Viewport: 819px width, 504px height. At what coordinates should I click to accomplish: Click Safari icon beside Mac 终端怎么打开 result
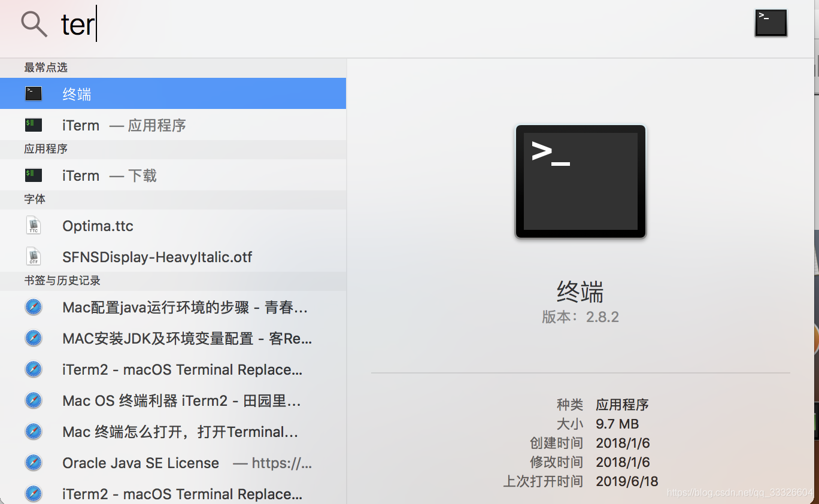click(x=34, y=432)
